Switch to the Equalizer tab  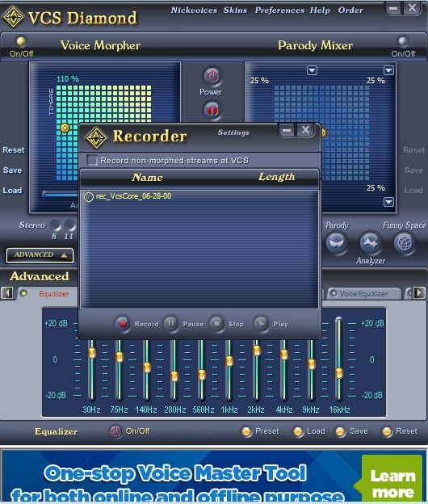pos(53,293)
